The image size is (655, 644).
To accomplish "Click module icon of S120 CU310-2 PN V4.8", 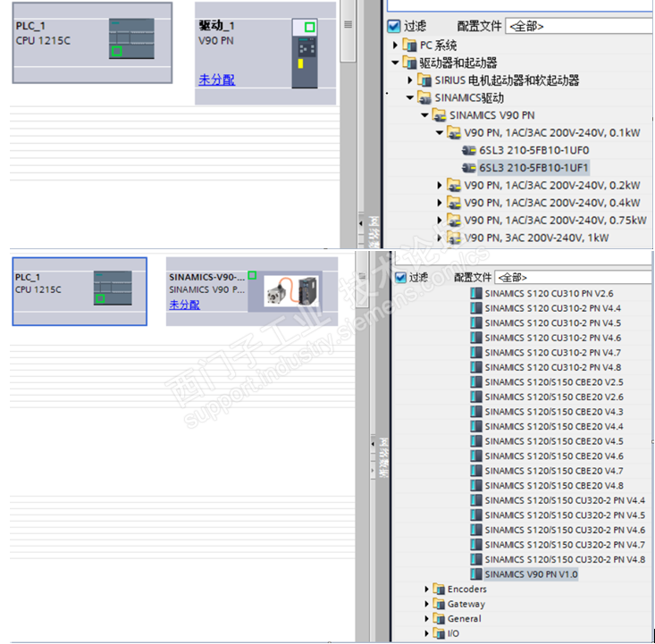I will tap(475, 367).
